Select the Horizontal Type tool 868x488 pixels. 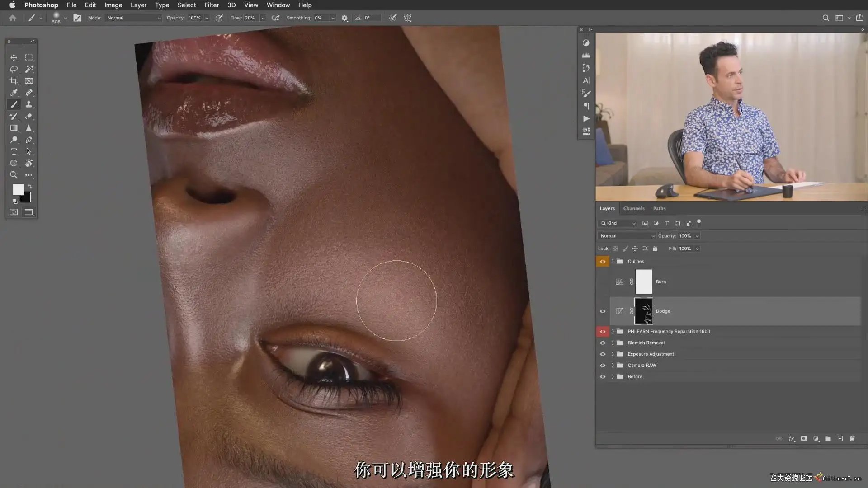pos(14,151)
